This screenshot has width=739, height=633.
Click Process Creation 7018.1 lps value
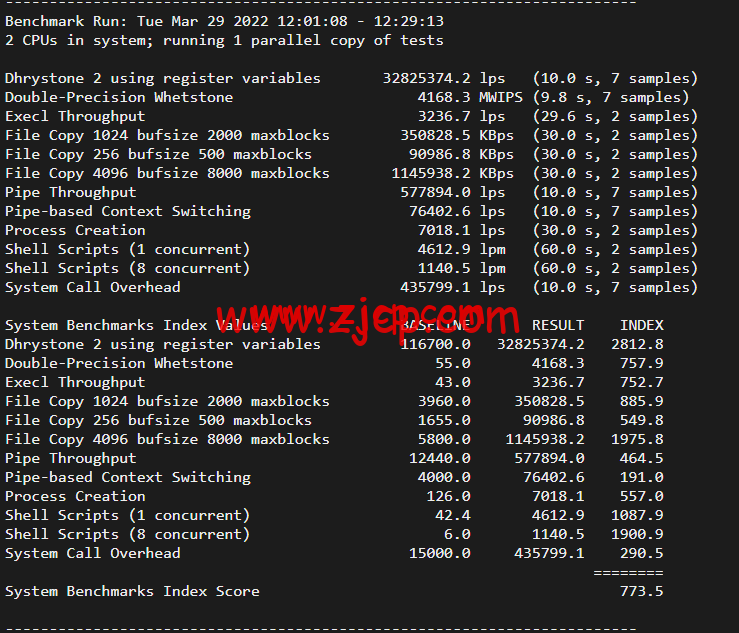tap(461, 230)
